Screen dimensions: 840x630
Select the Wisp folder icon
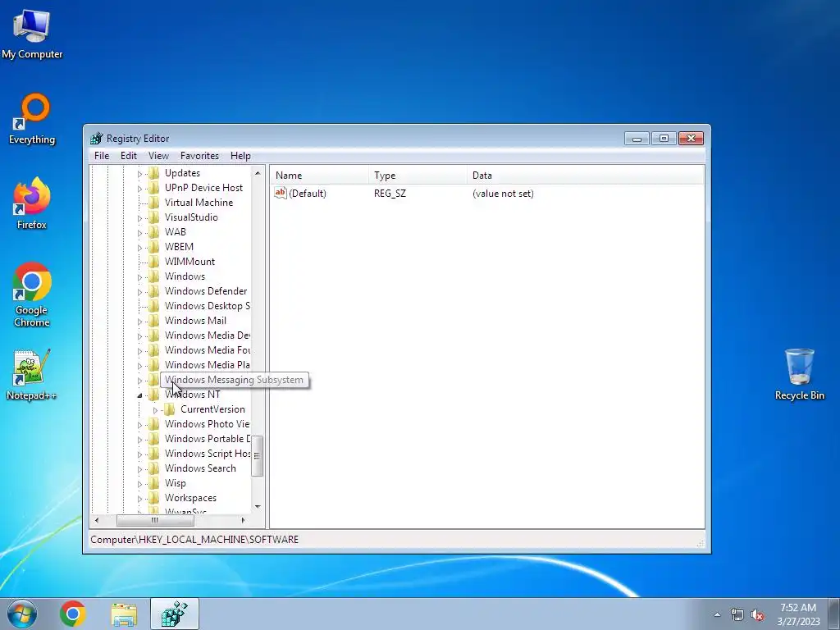[153, 482]
